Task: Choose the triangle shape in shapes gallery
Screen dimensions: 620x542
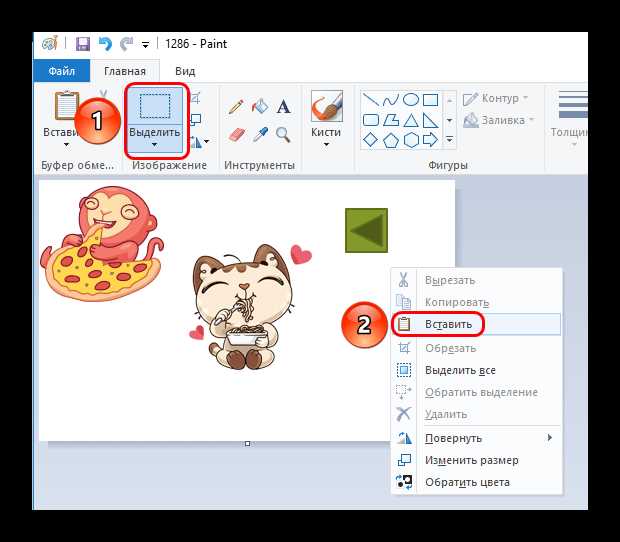Action: 411,120
